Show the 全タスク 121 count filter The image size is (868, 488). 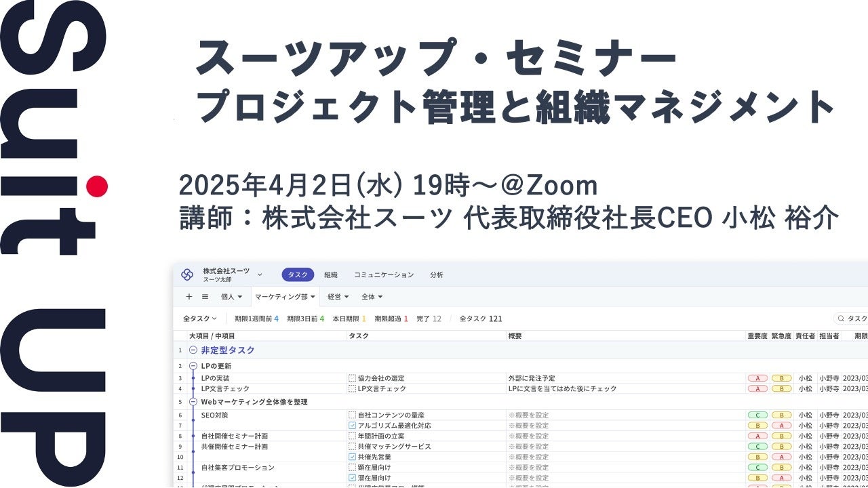point(481,319)
